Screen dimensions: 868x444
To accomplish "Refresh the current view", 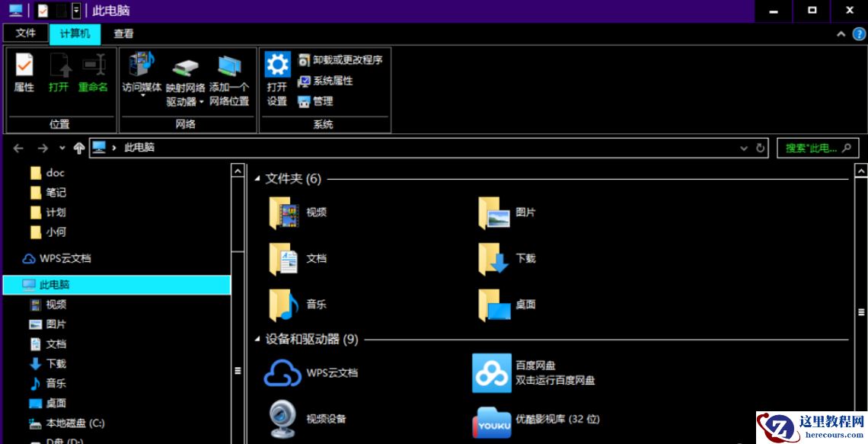I will 760,148.
